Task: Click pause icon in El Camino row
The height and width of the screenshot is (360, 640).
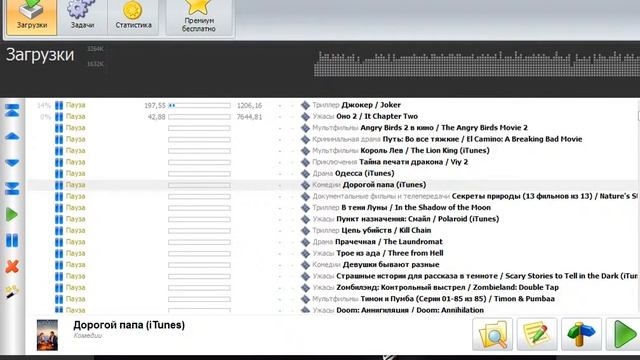Action: click(x=59, y=140)
